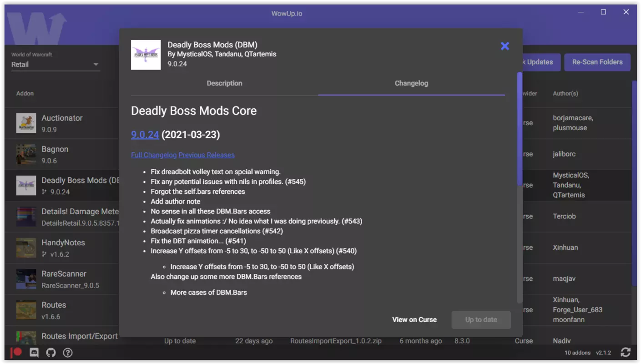Open the World of Warcraft Retail dropdown

tap(55, 65)
